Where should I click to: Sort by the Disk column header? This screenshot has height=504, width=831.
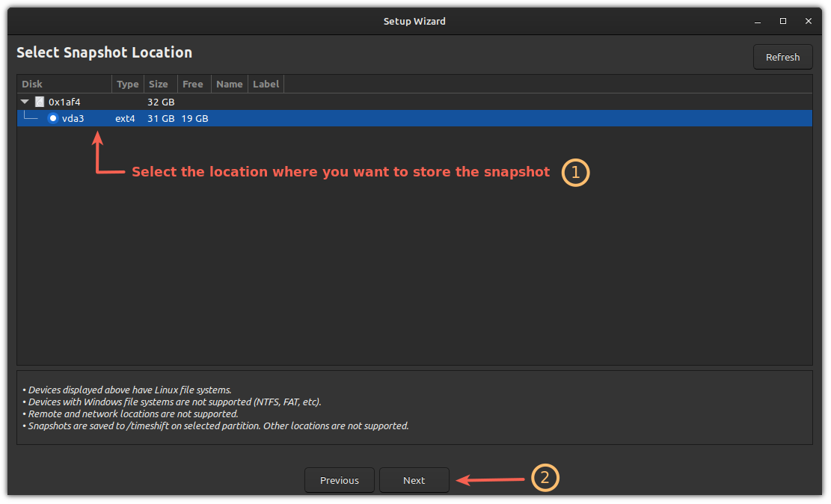tap(64, 84)
